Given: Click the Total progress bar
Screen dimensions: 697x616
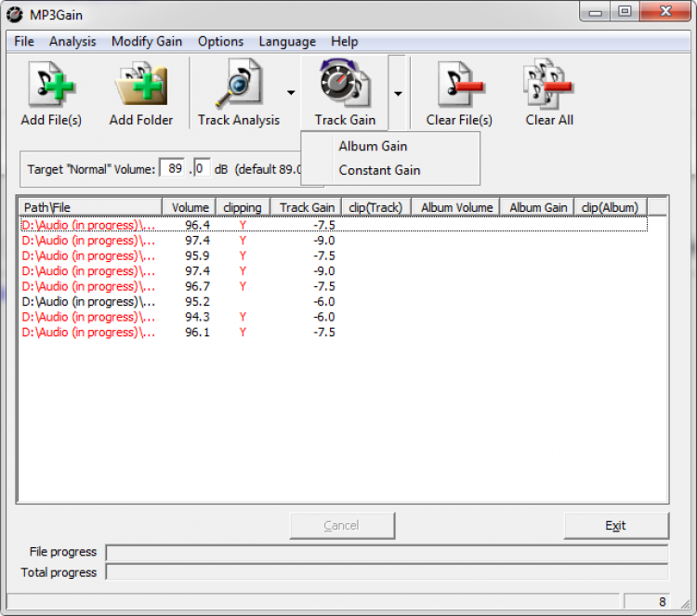Looking at the screenshot, I should (x=387, y=572).
